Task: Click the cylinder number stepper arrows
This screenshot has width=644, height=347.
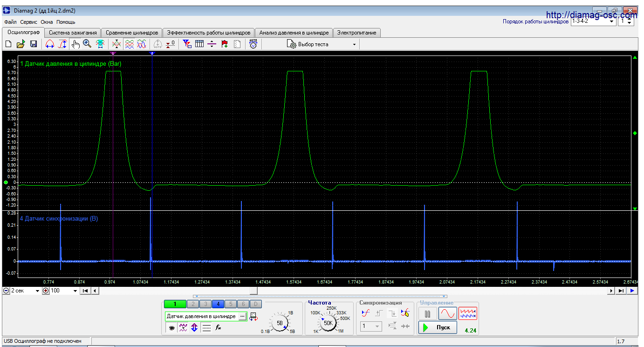Action: pyautogui.click(x=630, y=21)
